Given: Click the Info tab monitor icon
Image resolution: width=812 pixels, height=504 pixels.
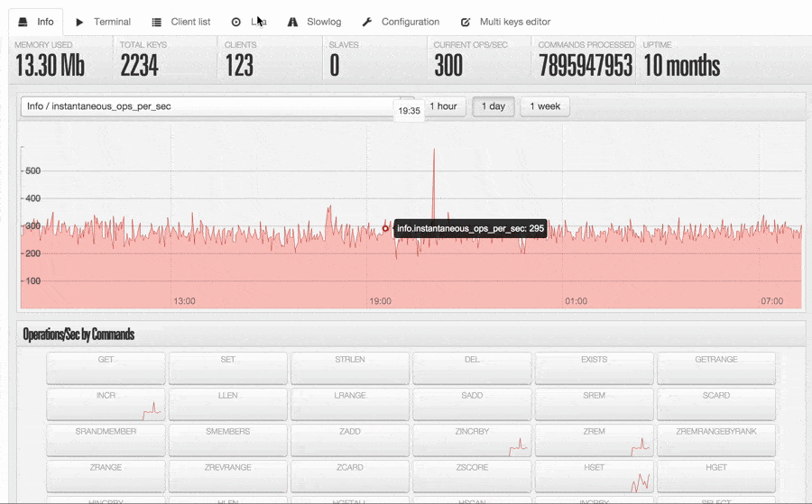Looking at the screenshot, I should [x=23, y=22].
